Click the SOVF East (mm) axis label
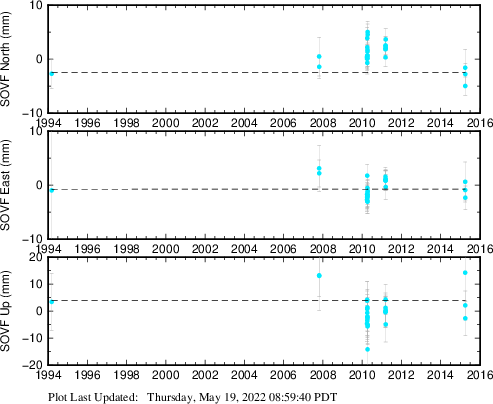 tap(5, 185)
